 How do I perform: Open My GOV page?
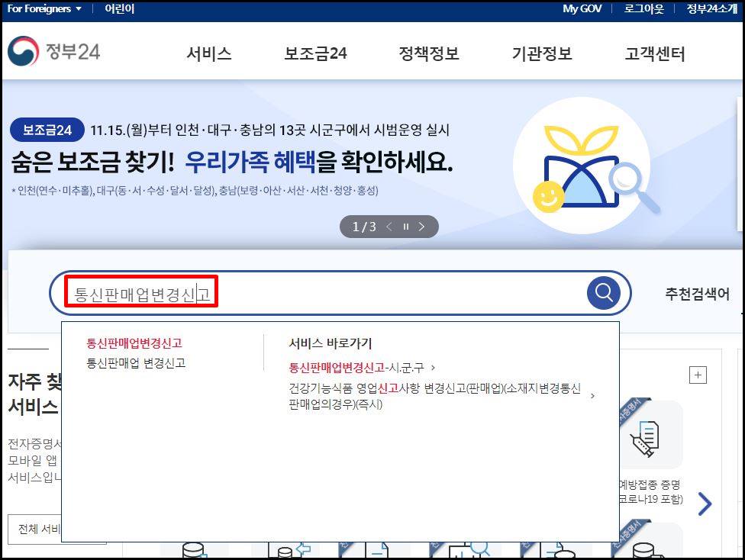point(582,8)
